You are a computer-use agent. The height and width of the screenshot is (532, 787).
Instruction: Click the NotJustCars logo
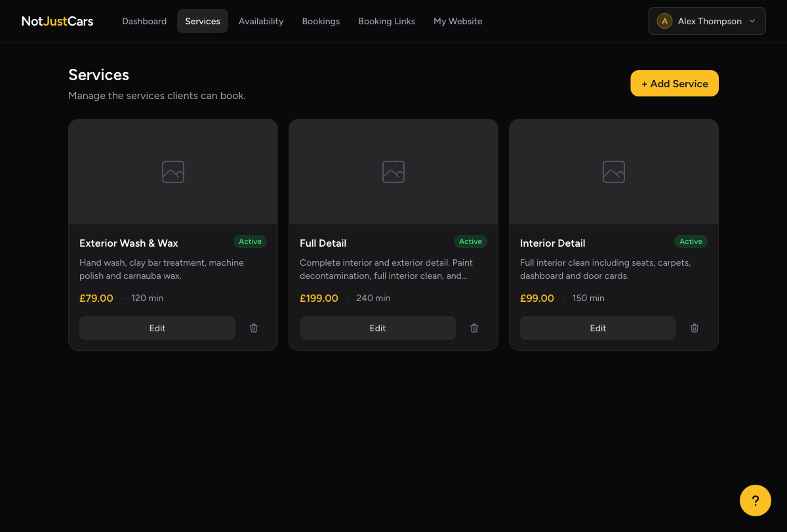click(x=57, y=20)
